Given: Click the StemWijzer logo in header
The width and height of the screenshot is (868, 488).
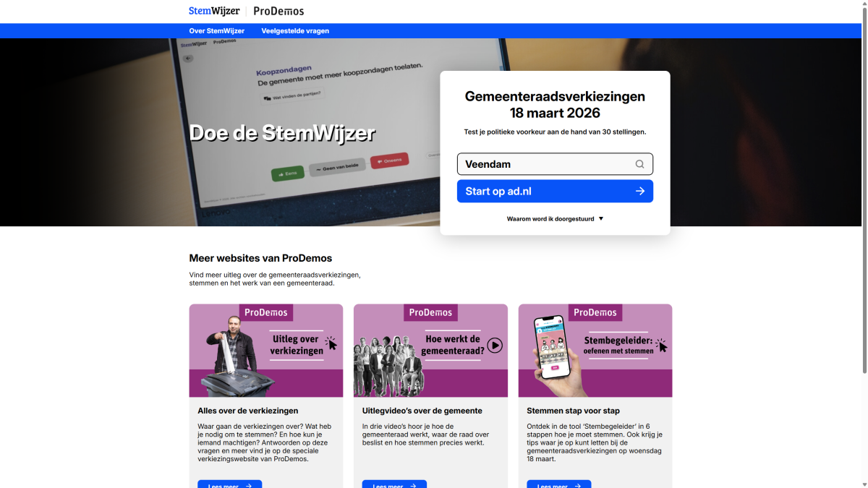Looking at the screenshot, I should (213, 11).
